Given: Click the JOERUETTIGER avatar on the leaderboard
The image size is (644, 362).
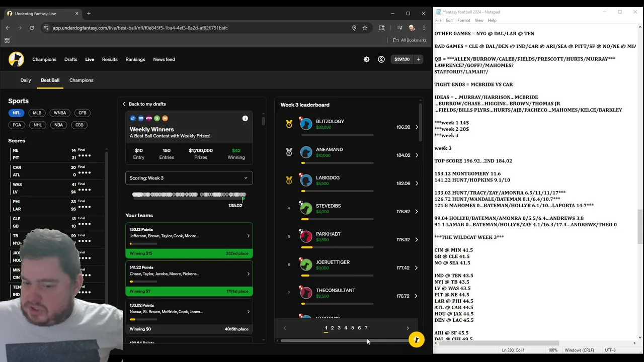Looking at the screenshot, I should (306, 264).
